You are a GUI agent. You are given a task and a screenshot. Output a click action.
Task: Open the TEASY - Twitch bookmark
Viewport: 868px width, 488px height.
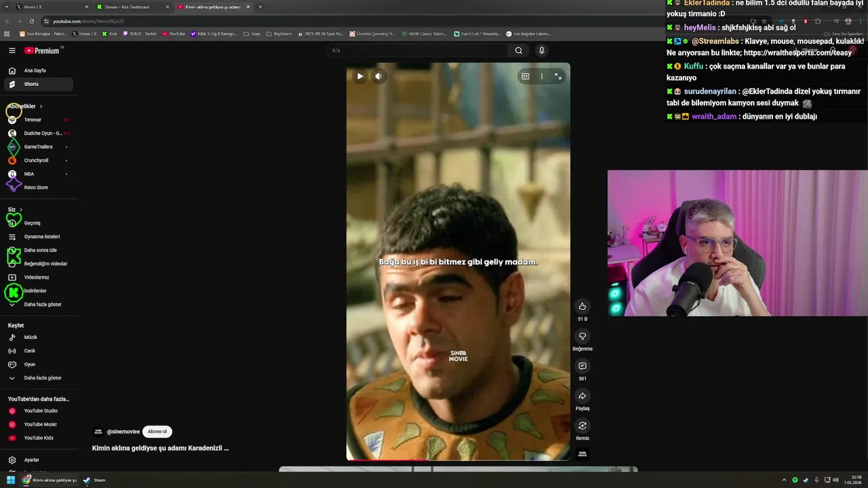point(140,33)
